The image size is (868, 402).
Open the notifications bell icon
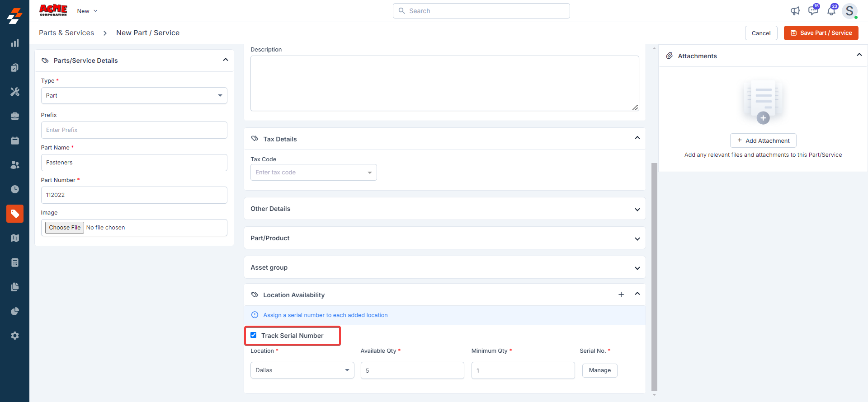point(831,11)
